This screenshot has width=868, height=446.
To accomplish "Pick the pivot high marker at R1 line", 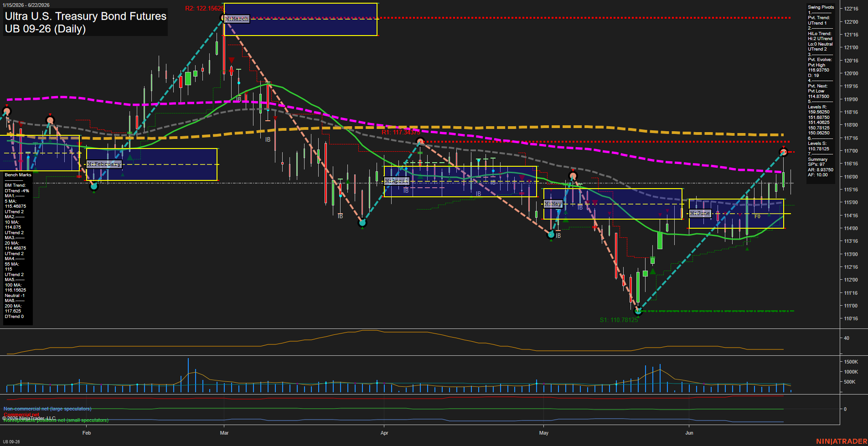I will (x=421, y=141).
